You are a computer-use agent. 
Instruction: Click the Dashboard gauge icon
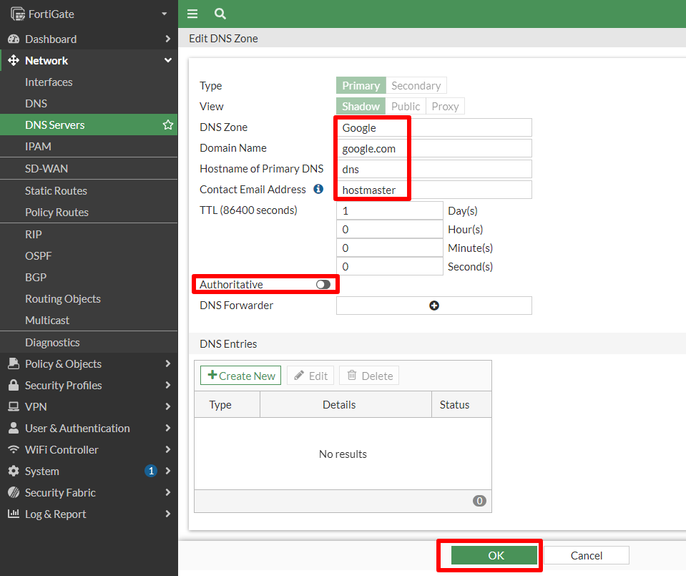click(14, 39)
